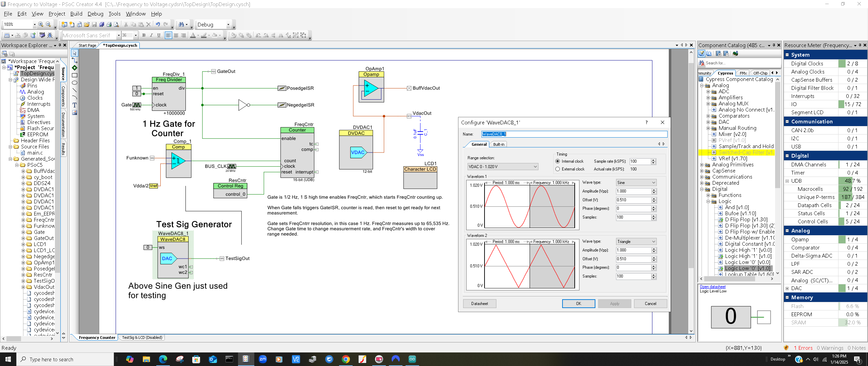
Task: Click the 1 Errors status indicator
Action: tap(803, 348)
